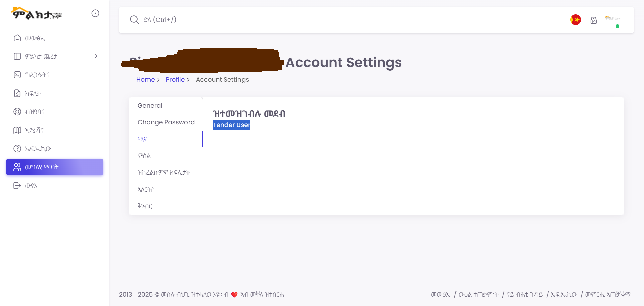Viewport: 644px width, 306px height.
Task: Click the logout icon in sidebar
Action: 17,186
